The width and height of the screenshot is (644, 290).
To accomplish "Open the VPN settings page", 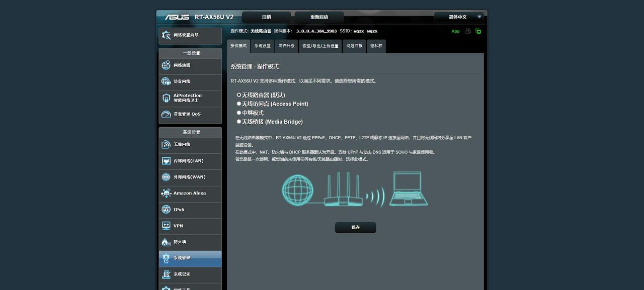I will click(x=190, y=226).
